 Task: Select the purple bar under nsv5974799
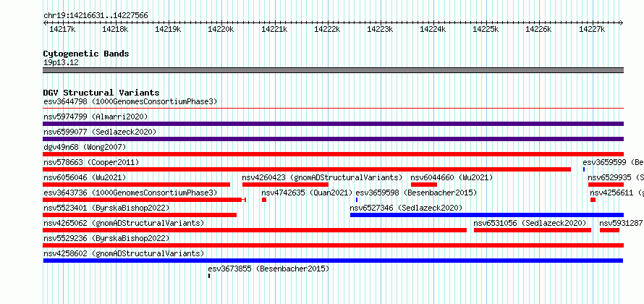point(333,124)
